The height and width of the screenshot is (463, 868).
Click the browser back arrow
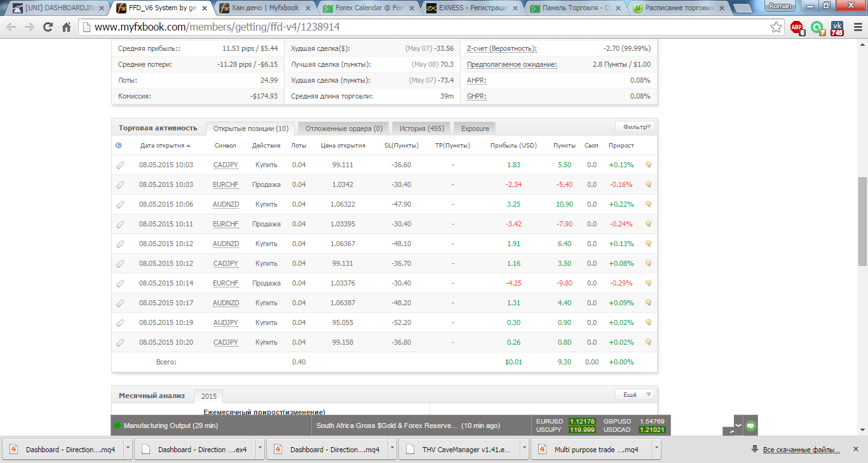point(11,27)
